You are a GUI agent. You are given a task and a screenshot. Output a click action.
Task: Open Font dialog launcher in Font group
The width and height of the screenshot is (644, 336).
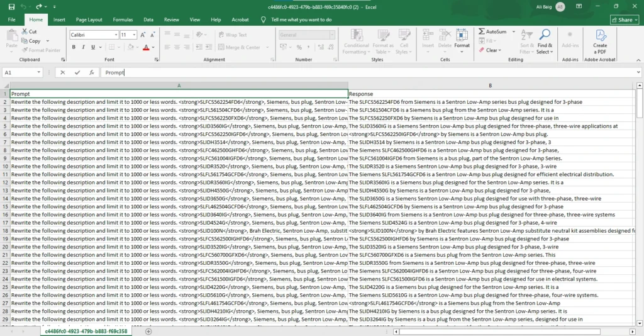157,60
